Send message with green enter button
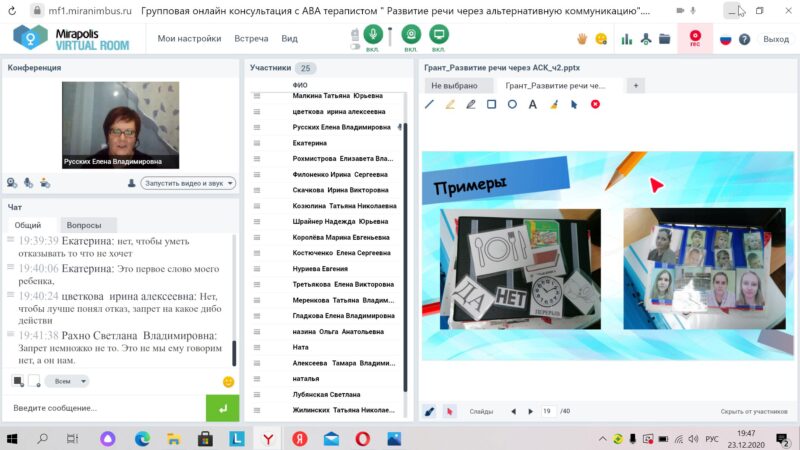The width and height of the screenshot is (800, 450). pyautogui.click(x=222, y=408)
